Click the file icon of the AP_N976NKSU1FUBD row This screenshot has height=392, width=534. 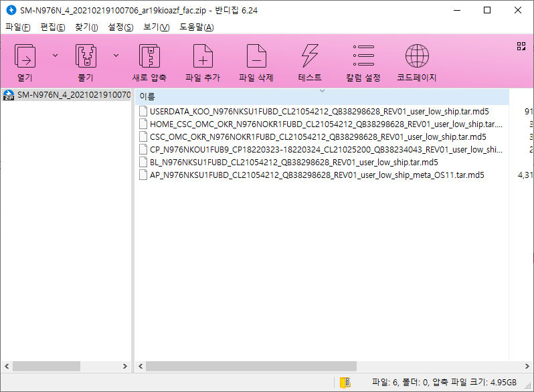[143, 175]
